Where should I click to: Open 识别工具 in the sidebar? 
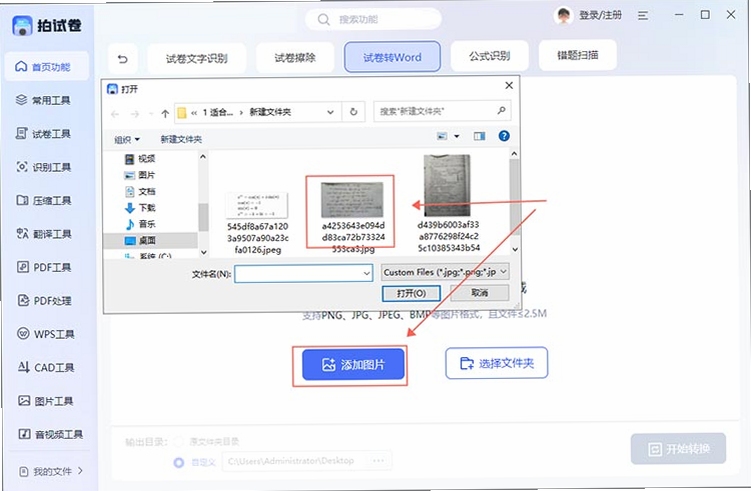coord(46,167)
